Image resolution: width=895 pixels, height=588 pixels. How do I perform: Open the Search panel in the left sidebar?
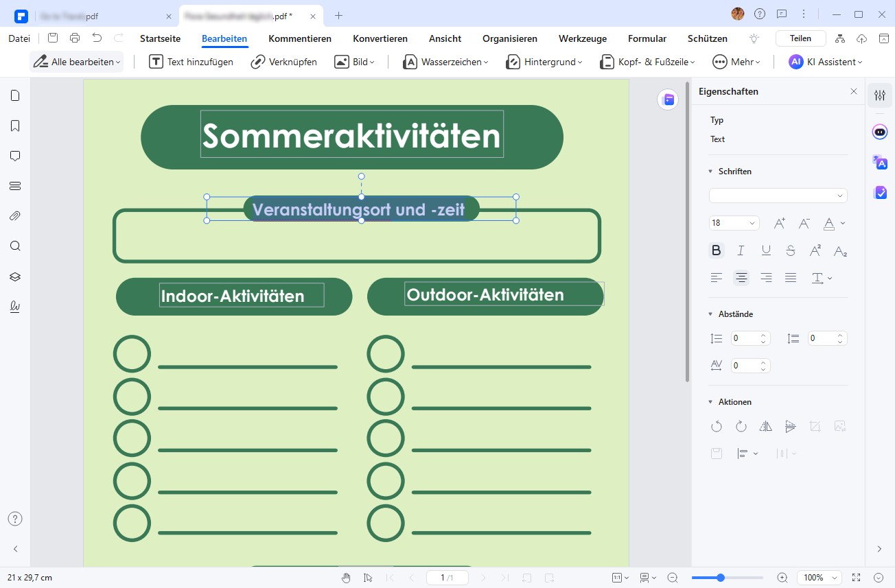click(x=15, y=246)
